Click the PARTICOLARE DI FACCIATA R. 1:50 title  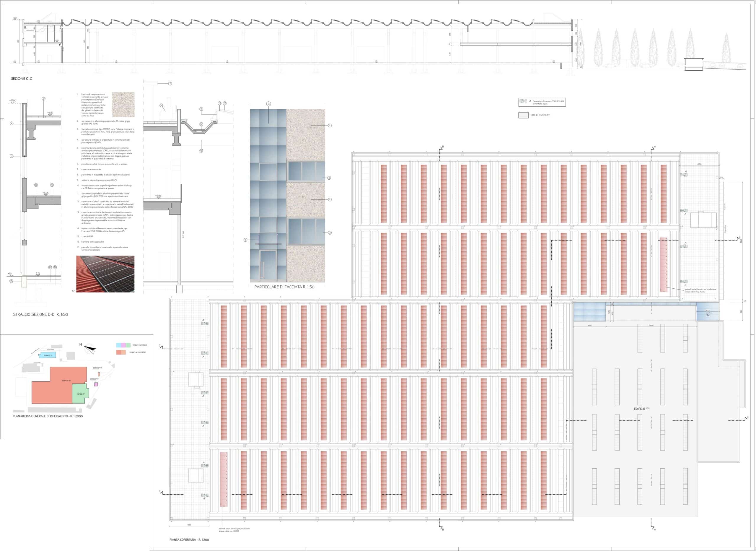(284, 287)
